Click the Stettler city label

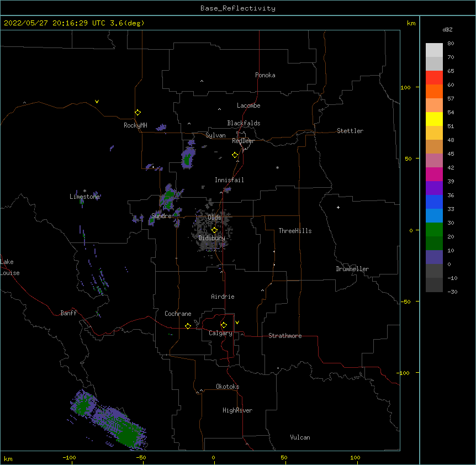click(x=350, y=131)
